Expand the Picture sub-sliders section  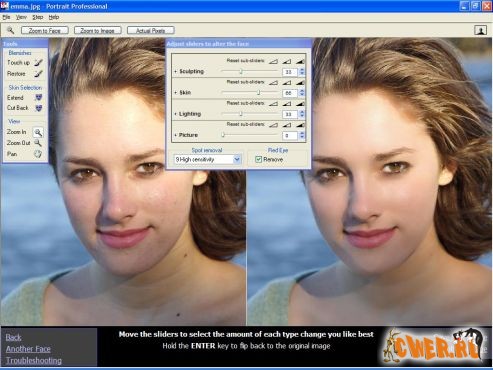point(175,135)
